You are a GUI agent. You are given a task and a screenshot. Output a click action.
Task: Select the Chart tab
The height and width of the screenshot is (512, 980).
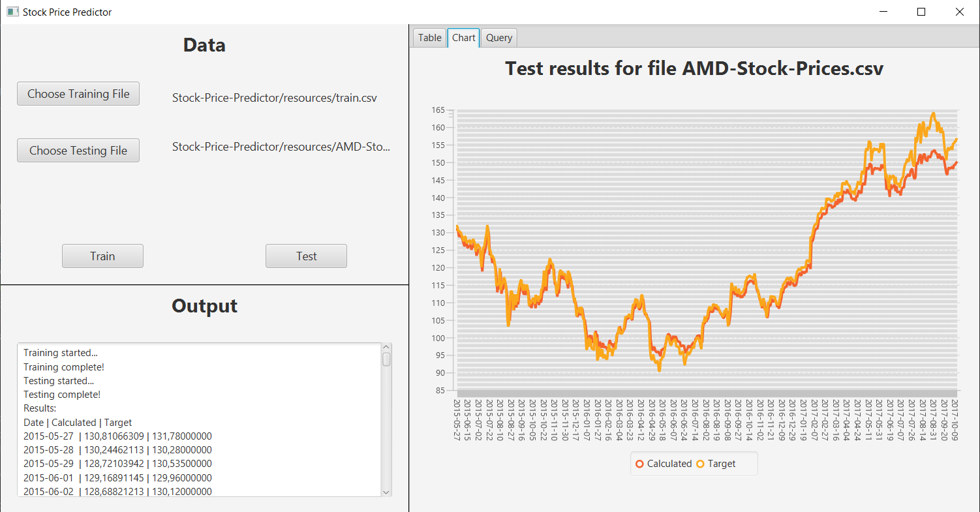coord(463,38)
